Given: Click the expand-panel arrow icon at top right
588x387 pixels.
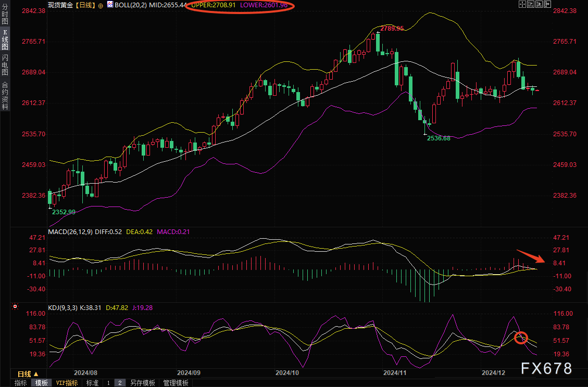Looking at the screenshot, I should click(547, 4).
